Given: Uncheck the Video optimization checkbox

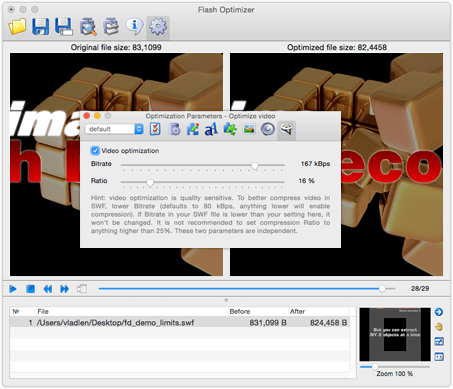Looking at the screenshot, I should pos(95,151).
